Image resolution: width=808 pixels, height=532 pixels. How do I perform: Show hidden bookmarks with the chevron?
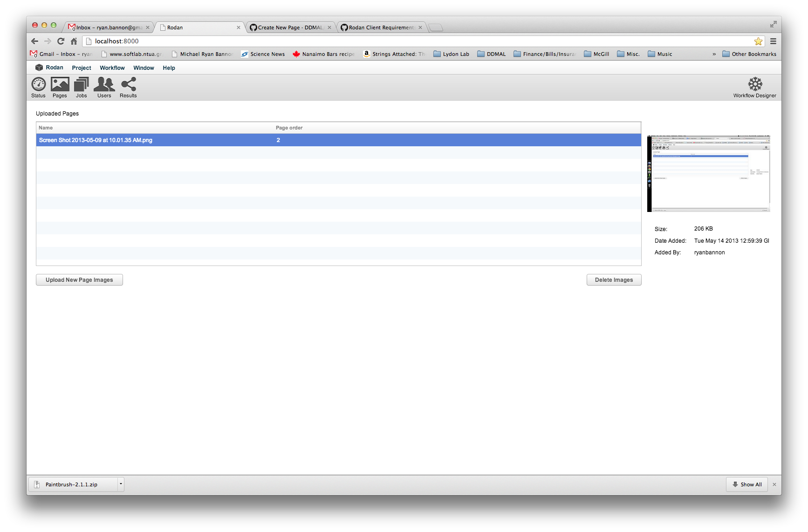point(714,54)
